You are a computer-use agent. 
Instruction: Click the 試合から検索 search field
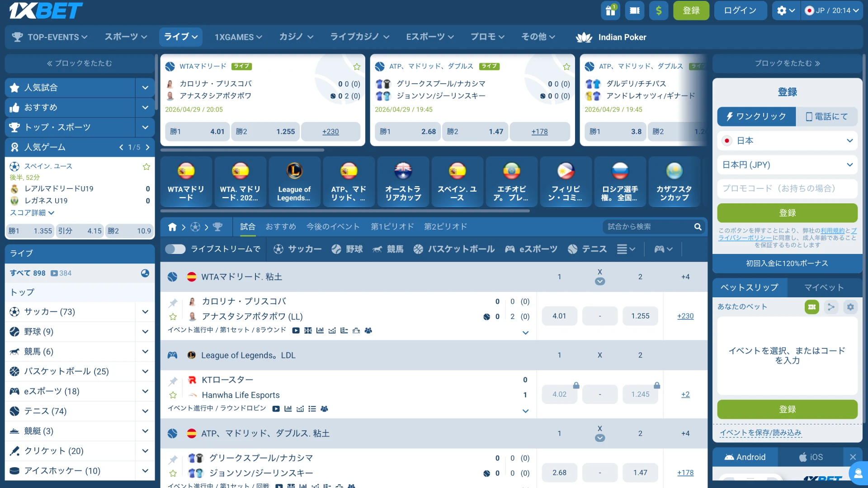pyautogui.click(x=646, y=227)
